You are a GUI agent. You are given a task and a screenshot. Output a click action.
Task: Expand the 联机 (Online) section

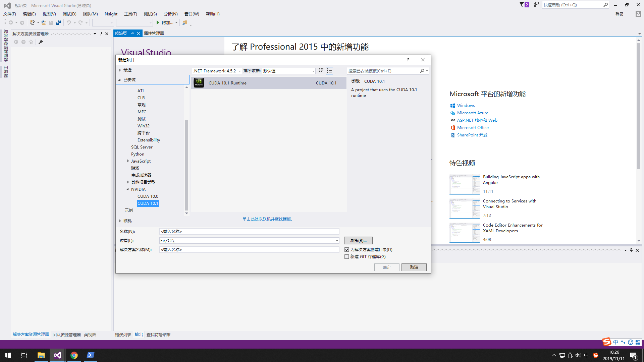(120, 221)
